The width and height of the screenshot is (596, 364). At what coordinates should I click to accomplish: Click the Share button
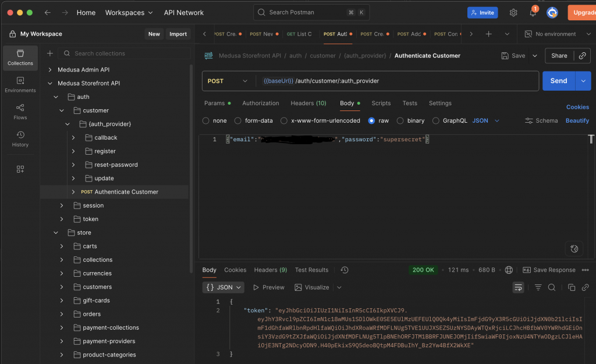(559, 56)
